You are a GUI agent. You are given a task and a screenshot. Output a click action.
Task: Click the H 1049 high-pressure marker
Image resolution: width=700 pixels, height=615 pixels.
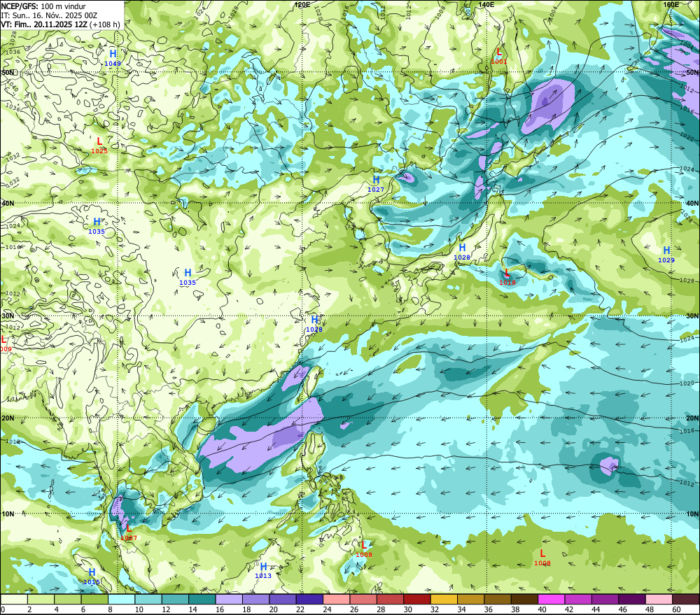tap(113, 59)
